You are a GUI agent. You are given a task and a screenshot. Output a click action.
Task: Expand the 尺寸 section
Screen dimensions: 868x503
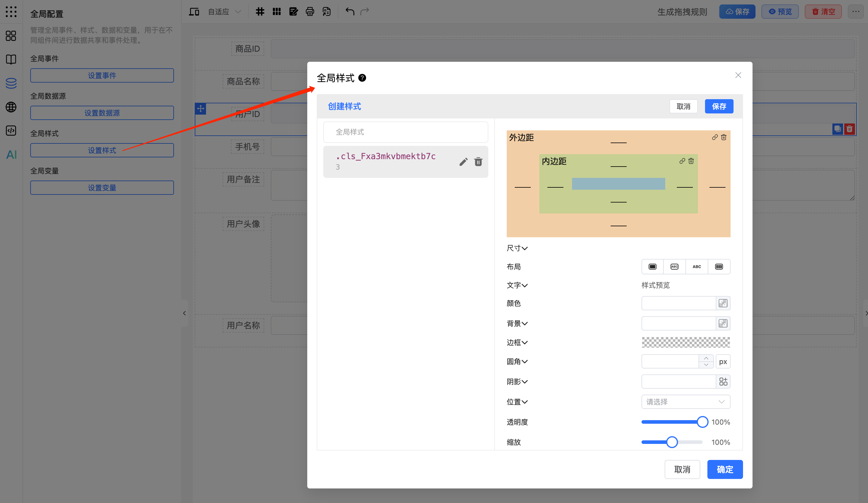517,248
